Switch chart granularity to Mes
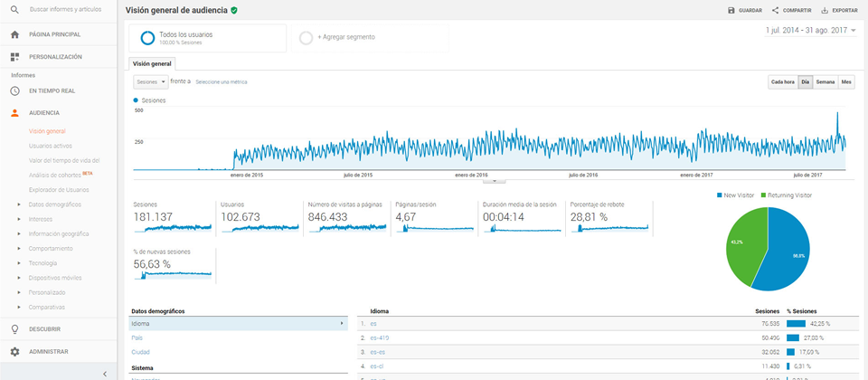 point(846,82)
